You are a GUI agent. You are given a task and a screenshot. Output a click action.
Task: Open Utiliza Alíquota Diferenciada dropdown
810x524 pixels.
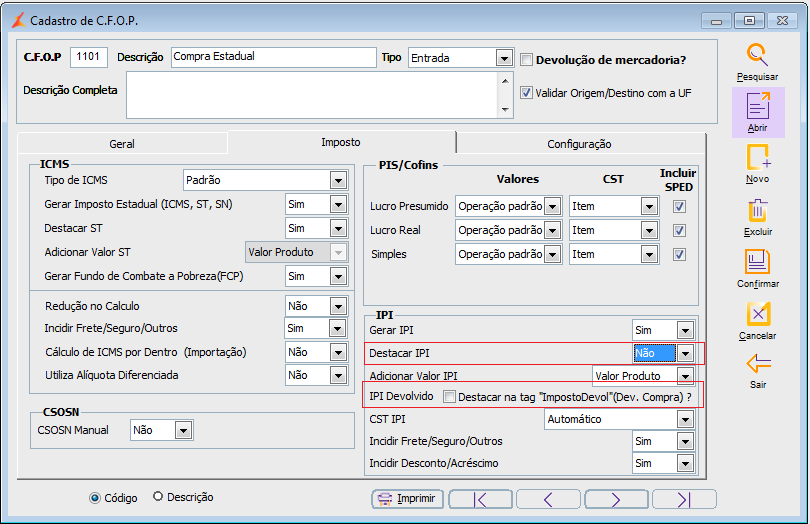[338, 375]
